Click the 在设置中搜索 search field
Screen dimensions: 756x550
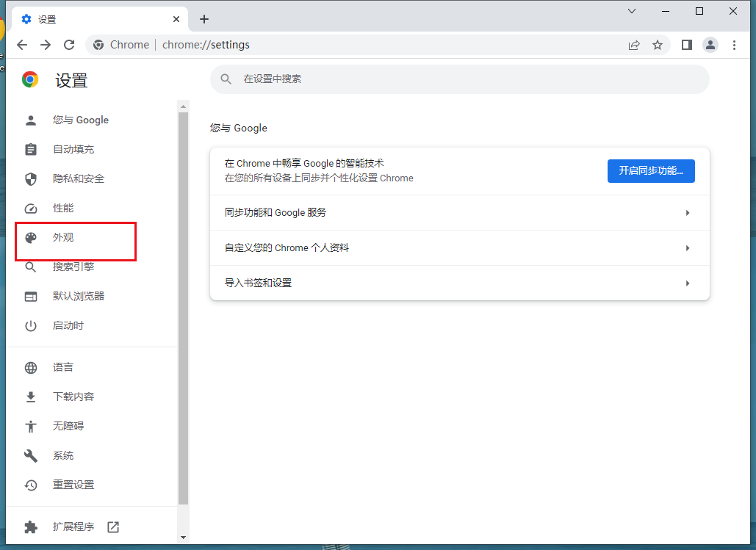point(459,79)
